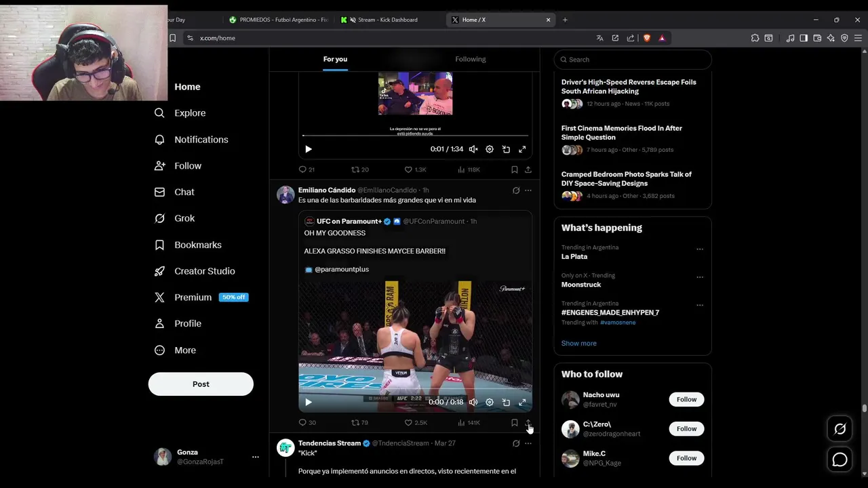Screen dimensions: 868x488
Task: Toggle picture-in-picture on top post video
Action: point(506,149)
